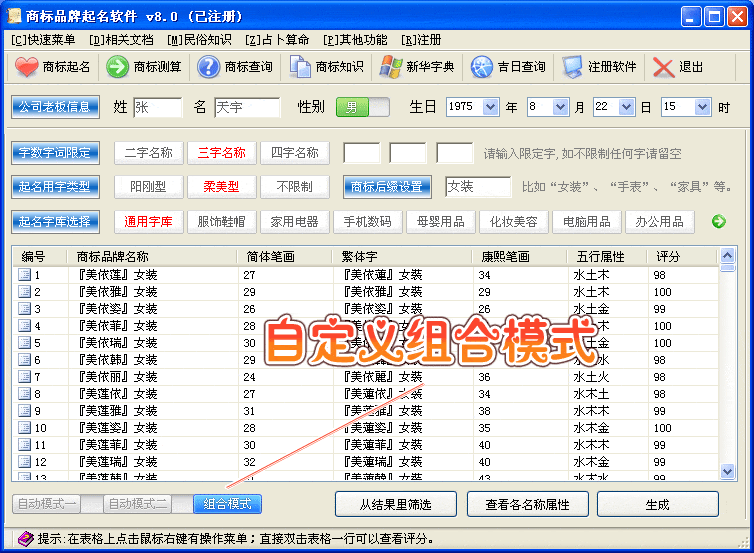Click the 生成 generate button
Image resolution: width=754 pixels, height=553 pixels.
tap(657, 504)
